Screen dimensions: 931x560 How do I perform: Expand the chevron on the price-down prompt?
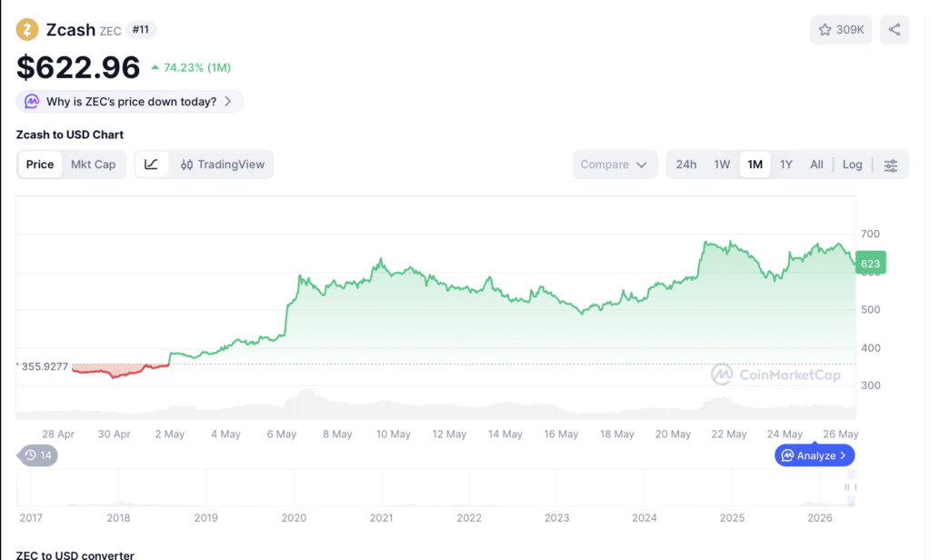[x=227, y=102]
